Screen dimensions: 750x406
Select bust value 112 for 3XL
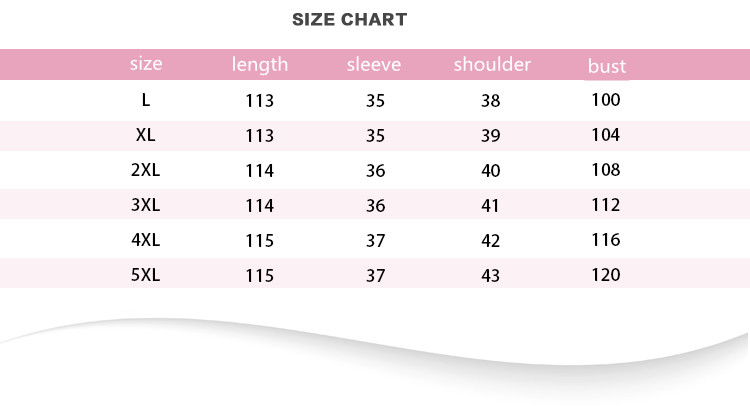(x=606, y=204)
